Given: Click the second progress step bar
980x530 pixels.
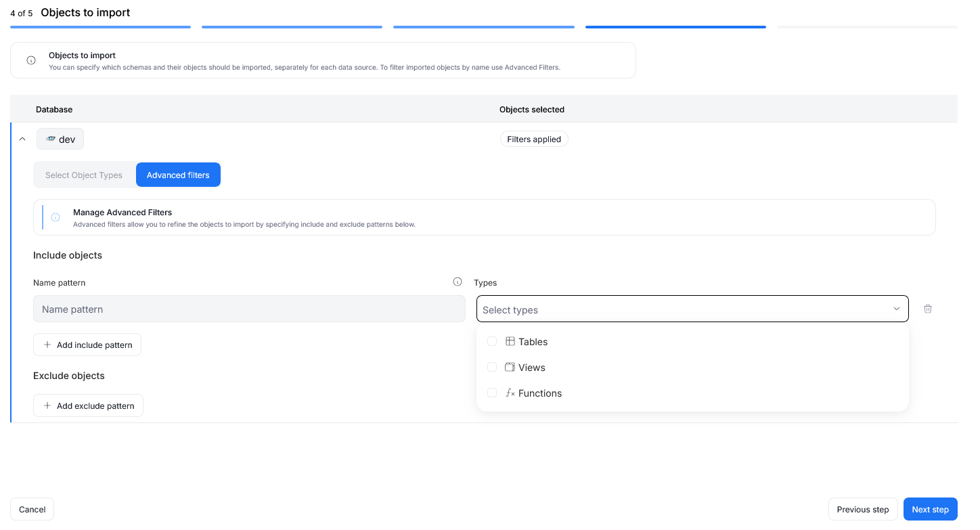Looking at the screenshot, I should (x=292, y=27).
